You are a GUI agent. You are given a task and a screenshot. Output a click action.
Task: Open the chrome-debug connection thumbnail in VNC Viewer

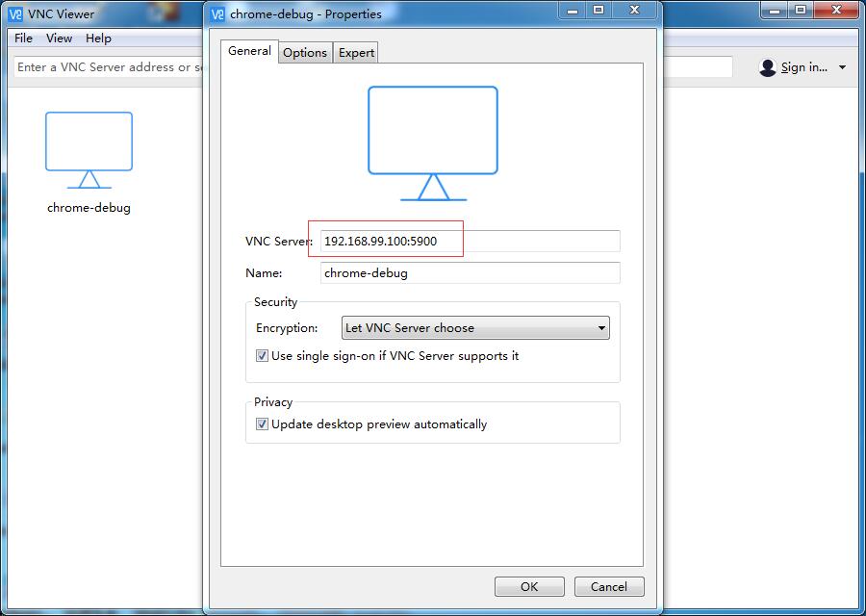[x=89, y=150]
